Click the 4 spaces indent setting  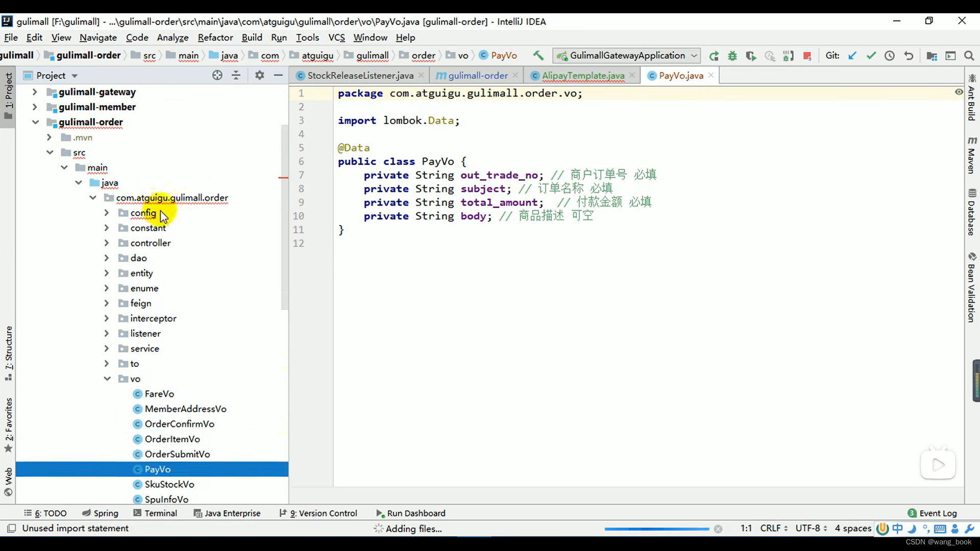(x=853, y=529)
